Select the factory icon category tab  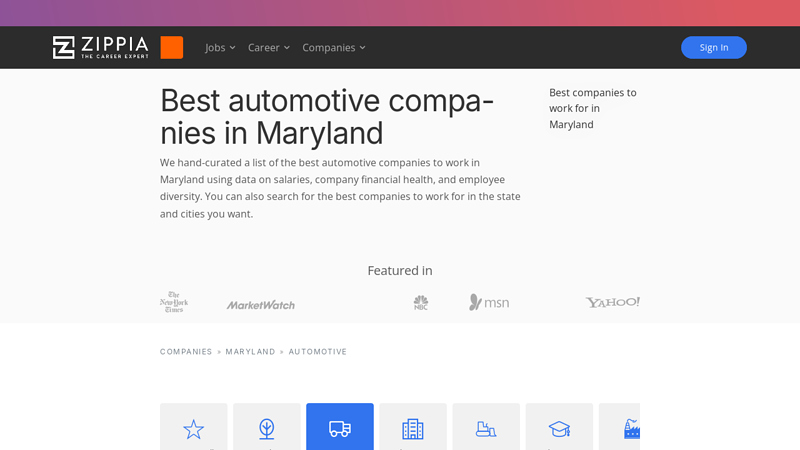pos(619,427)
